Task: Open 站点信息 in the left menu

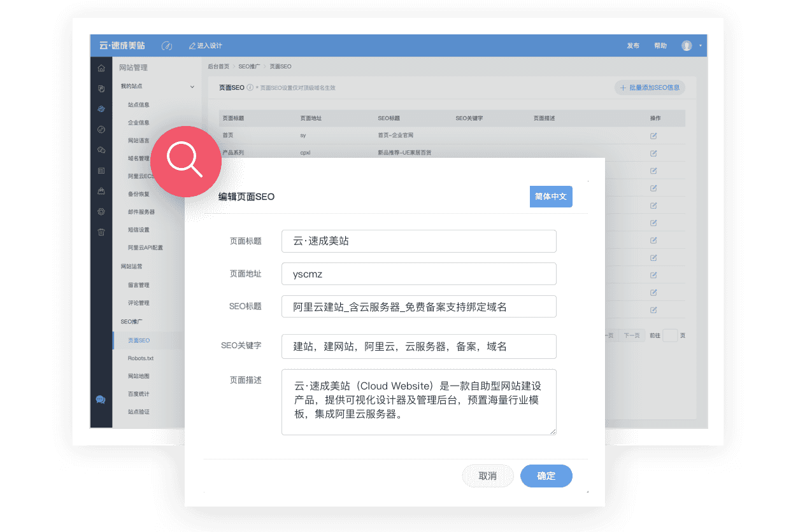Action: [x=139, y=104]
